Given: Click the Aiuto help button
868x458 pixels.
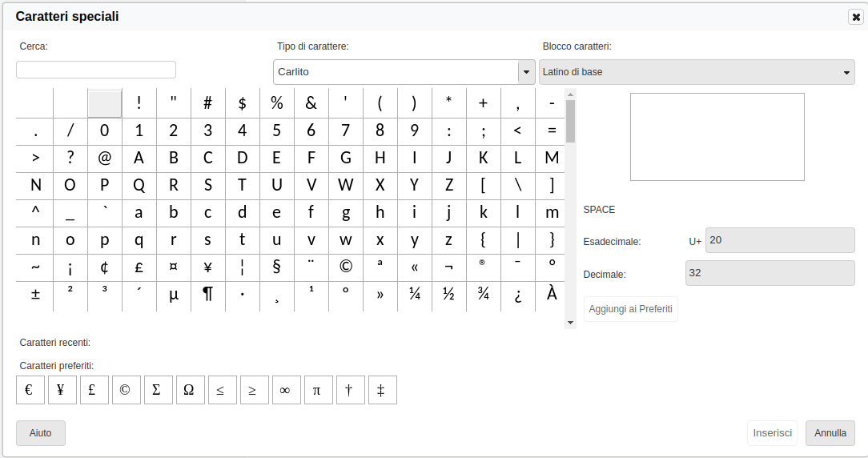Looking at the screenshot, I should point(40,433).
